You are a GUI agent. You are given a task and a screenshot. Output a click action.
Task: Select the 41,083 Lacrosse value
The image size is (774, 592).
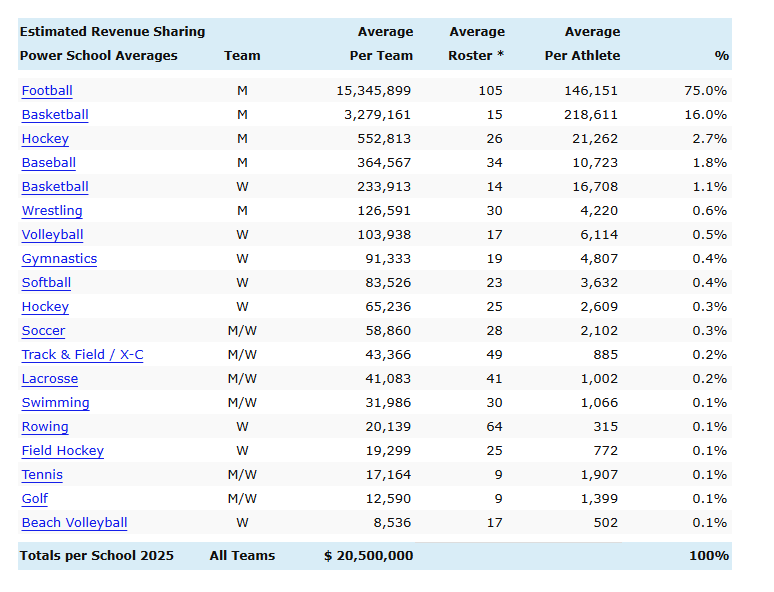388,379
